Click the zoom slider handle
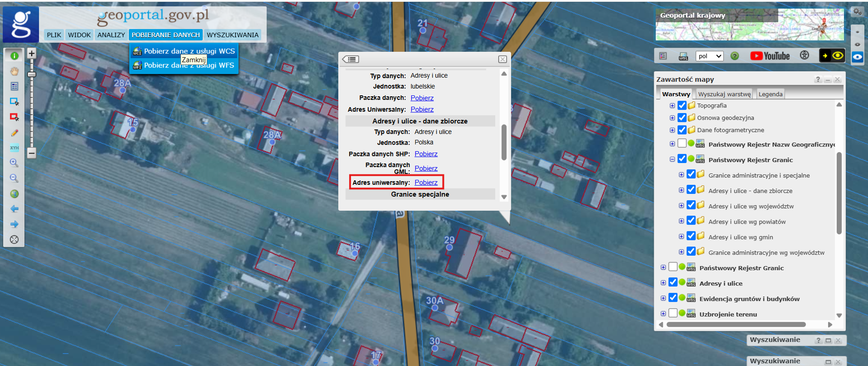This screenshot has height=366, width=868. pyautogui.click(x=32, y=74)
